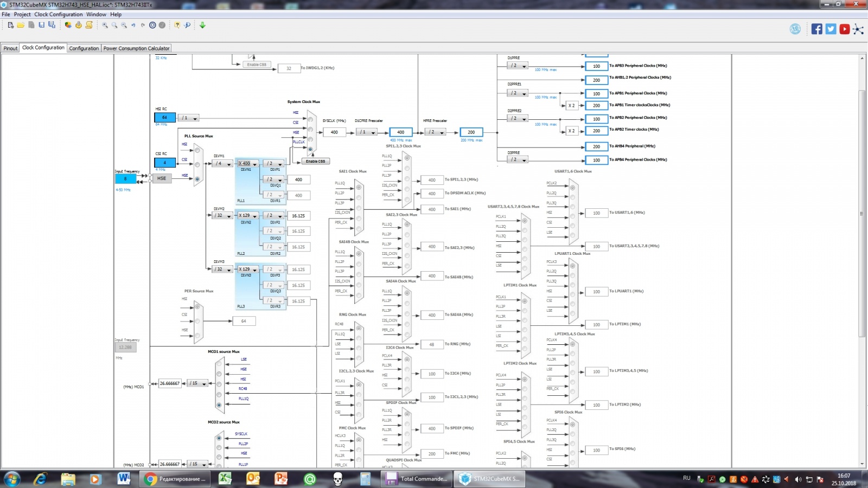868x488 pixels.
Task: Click the RU language indicator in the tray
Action: (687, 478)
